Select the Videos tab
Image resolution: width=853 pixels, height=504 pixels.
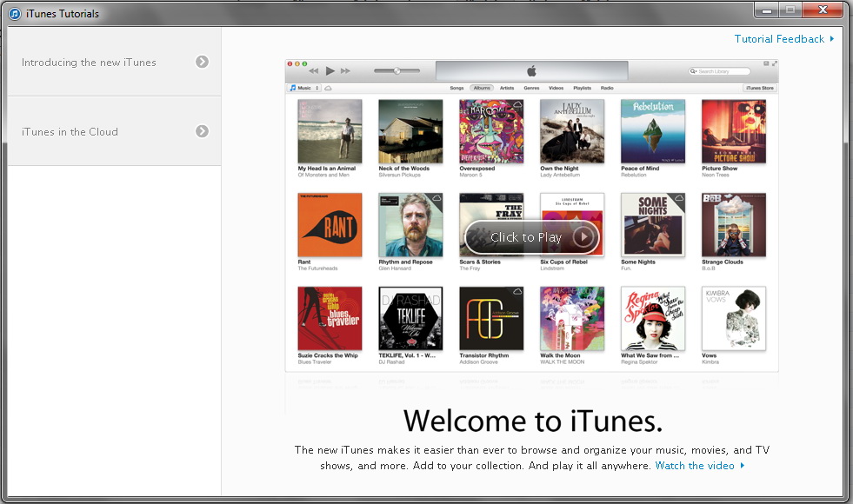click(x=556, y=88)
